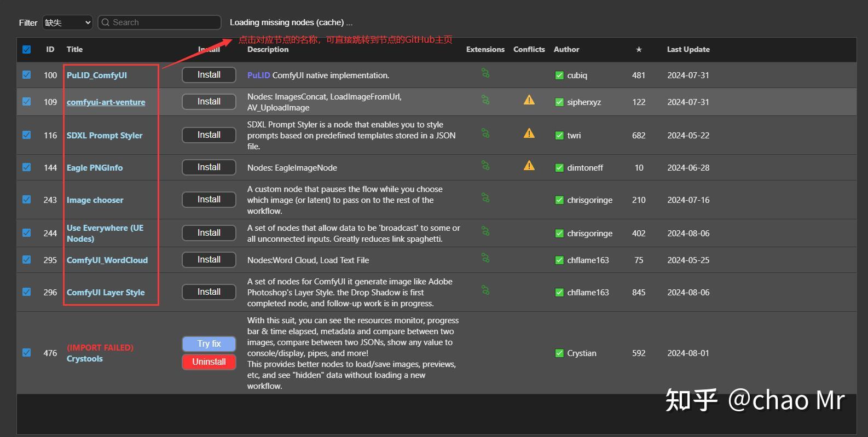The width and height of the screenshot is (868, 437).
Task: Click the Search input field
Action: click(160, 22)
